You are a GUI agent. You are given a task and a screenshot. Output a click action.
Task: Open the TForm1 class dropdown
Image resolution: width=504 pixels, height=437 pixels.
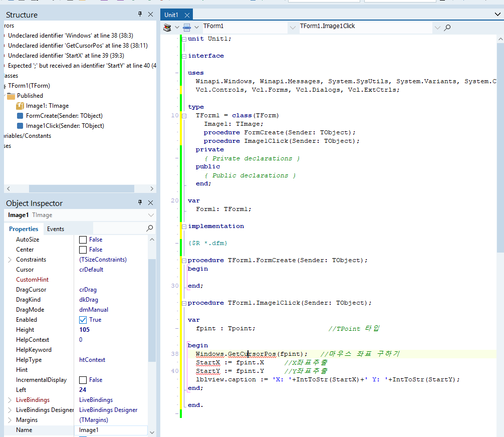(292, 27)
